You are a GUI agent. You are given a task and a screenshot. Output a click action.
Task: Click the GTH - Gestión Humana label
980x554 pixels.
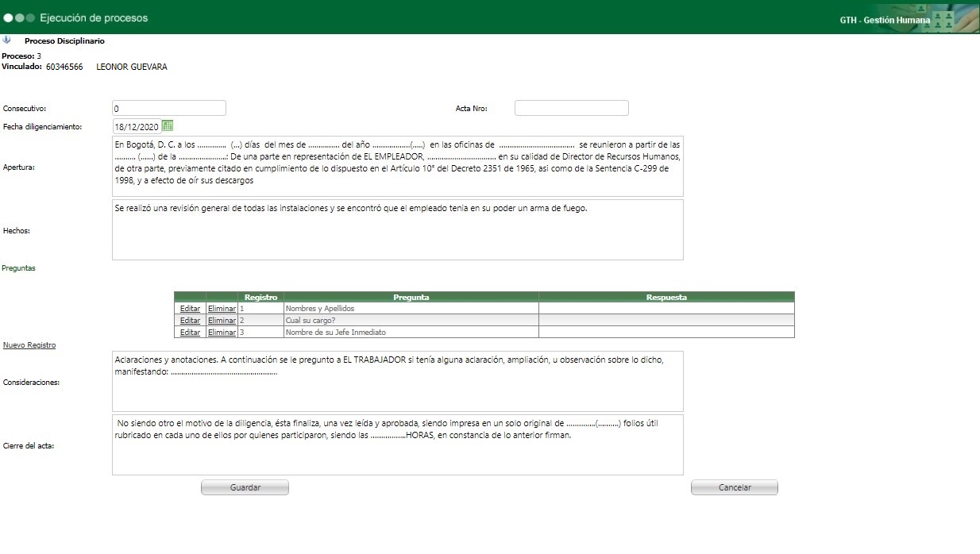pos(885,20)
